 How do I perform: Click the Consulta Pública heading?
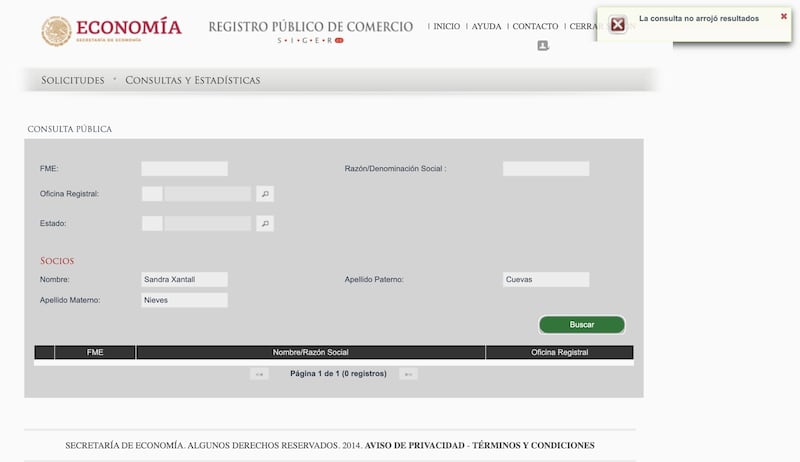tap(70, 129)
